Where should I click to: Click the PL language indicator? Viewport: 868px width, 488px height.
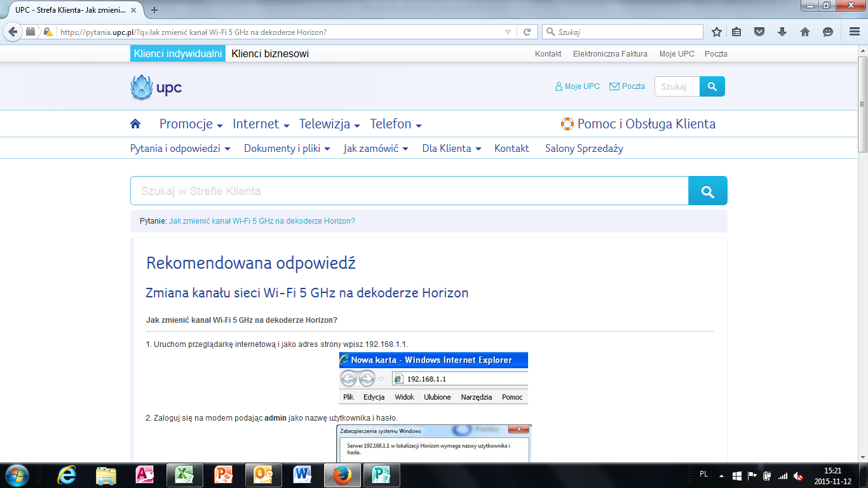coord(703,474)
